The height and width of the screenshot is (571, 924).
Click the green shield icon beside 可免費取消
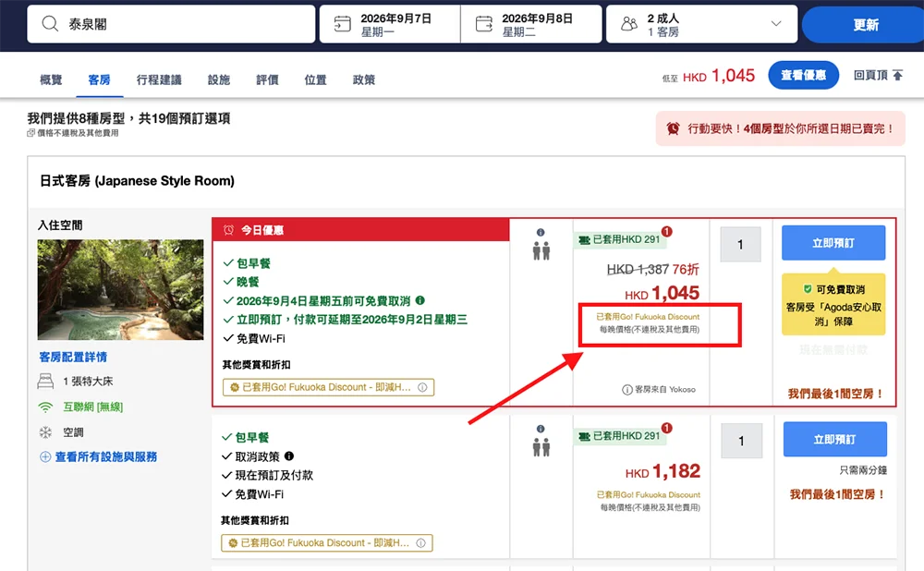808,289
